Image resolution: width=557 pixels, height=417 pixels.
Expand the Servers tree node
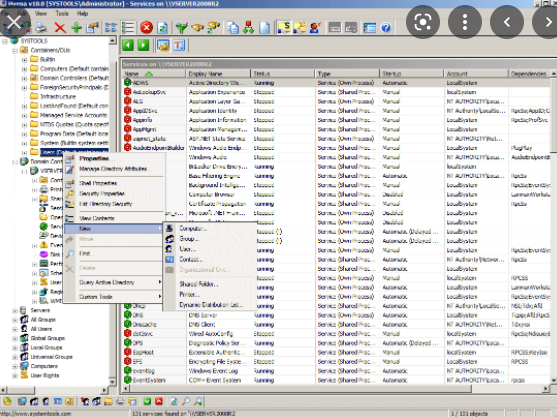[15, 310]
